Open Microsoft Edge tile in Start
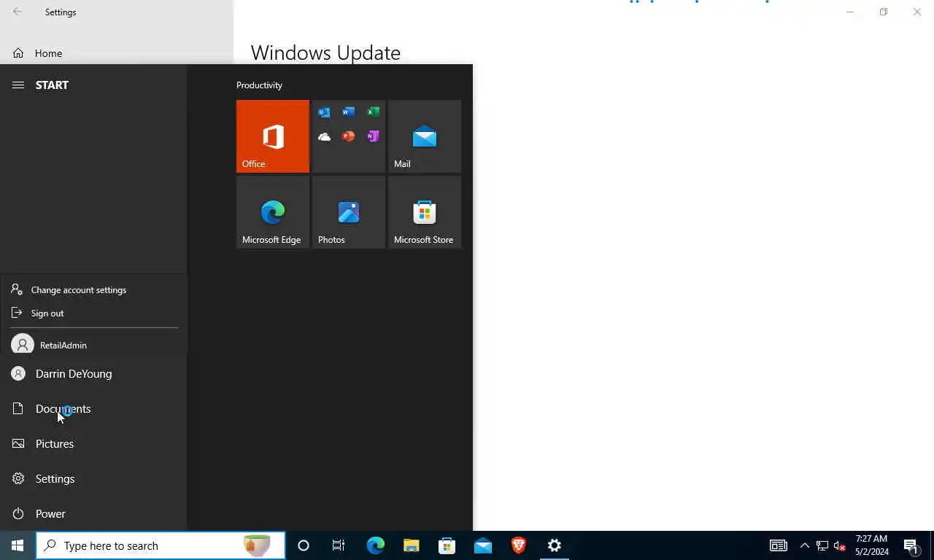This screenshot has width=934, height=560. [x=273, y=212]
